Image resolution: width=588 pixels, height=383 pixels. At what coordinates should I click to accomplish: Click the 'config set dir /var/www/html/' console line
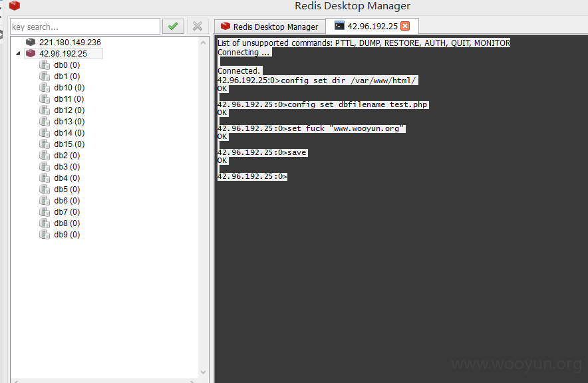click(x=318, y=80)
